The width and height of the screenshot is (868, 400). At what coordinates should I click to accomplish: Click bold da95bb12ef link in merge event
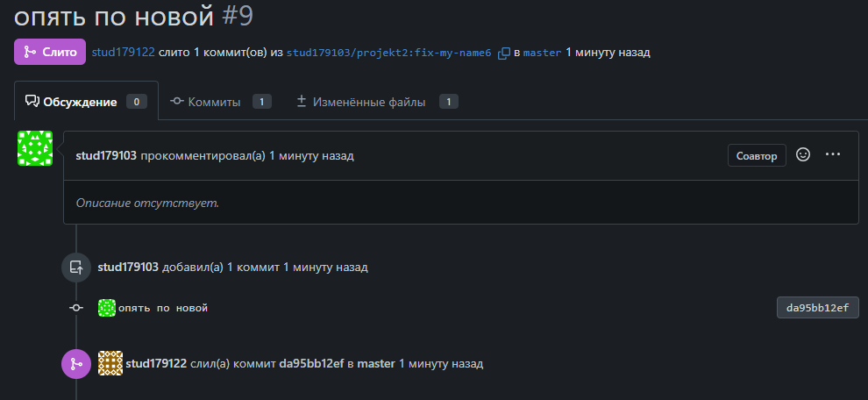point(311,363)
